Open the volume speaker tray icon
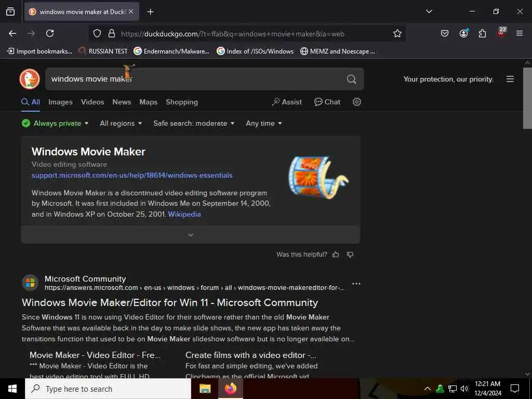 (x=464, y=389)
